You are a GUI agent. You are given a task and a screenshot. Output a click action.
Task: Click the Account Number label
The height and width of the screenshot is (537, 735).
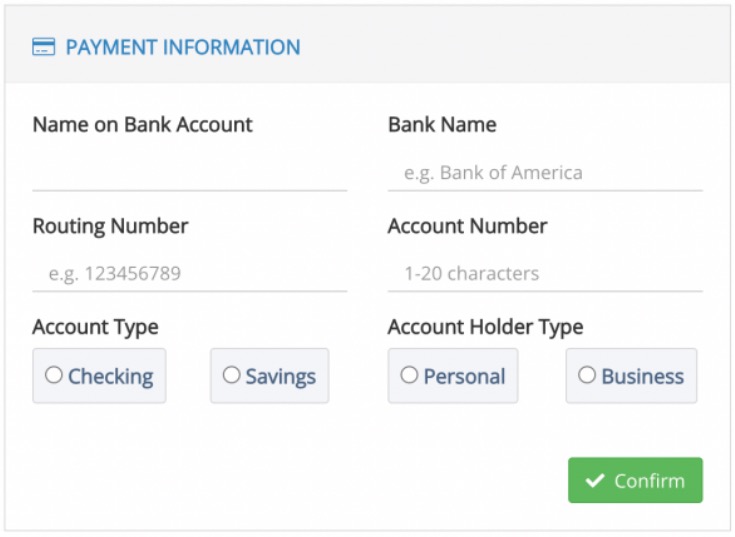467,226
